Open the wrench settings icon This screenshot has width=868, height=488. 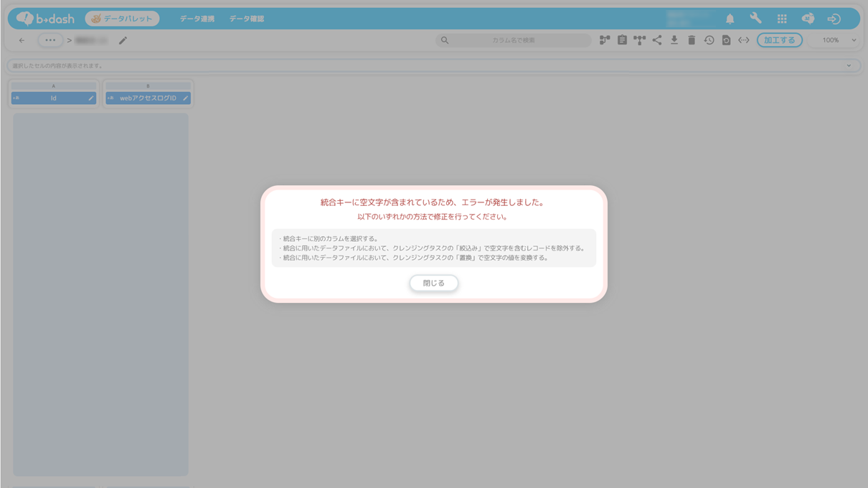point(755,19)
